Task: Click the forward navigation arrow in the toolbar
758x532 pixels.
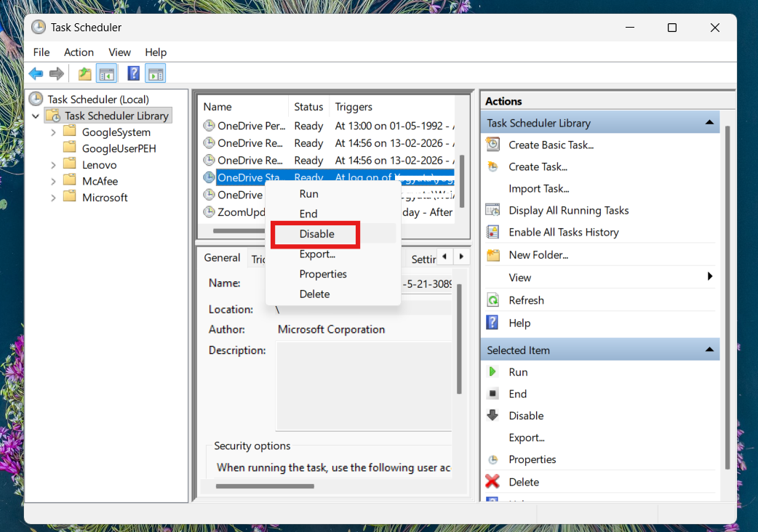Action: point(57,73)
